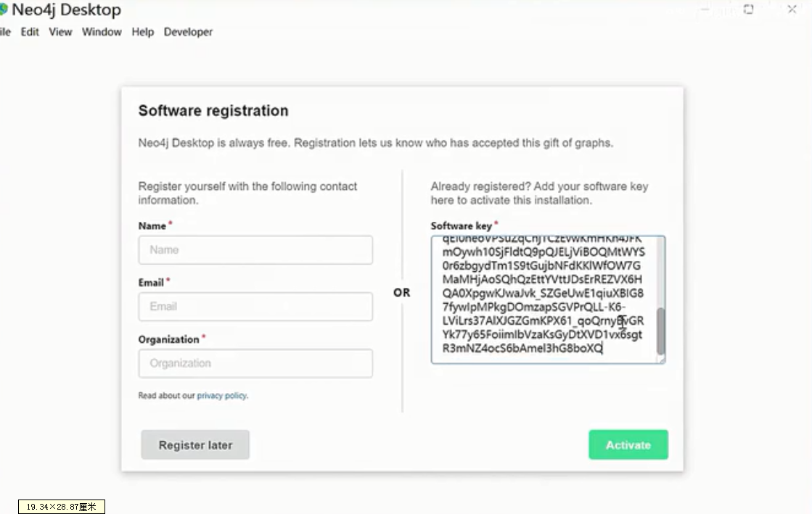Click the scrollbar track above the thumb
The image size is (812, 514).
[660, 272]
